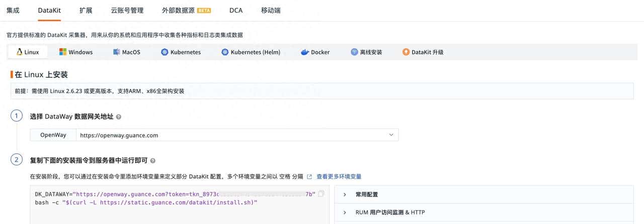Choose Windows install option label
Viewport: 644px width, 224px height.
(x=80, y=52)
